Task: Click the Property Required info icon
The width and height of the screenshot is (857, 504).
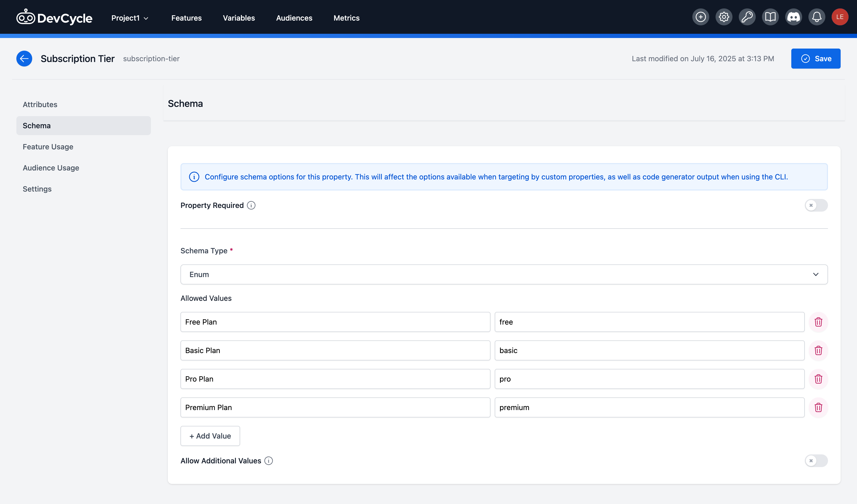Action: point(251,205)
